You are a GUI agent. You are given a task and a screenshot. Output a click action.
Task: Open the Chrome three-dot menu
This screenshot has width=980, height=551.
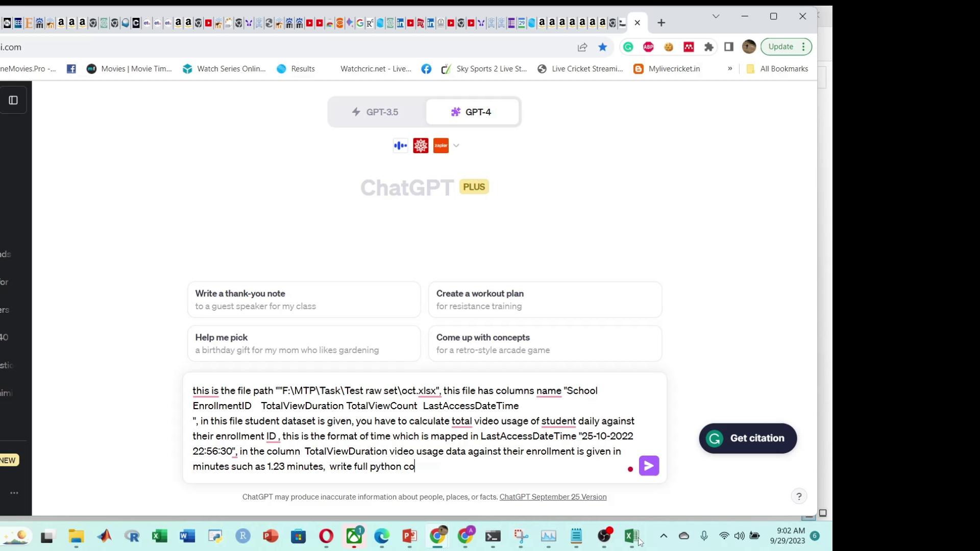pyautogui.click(x=804, y=46)
